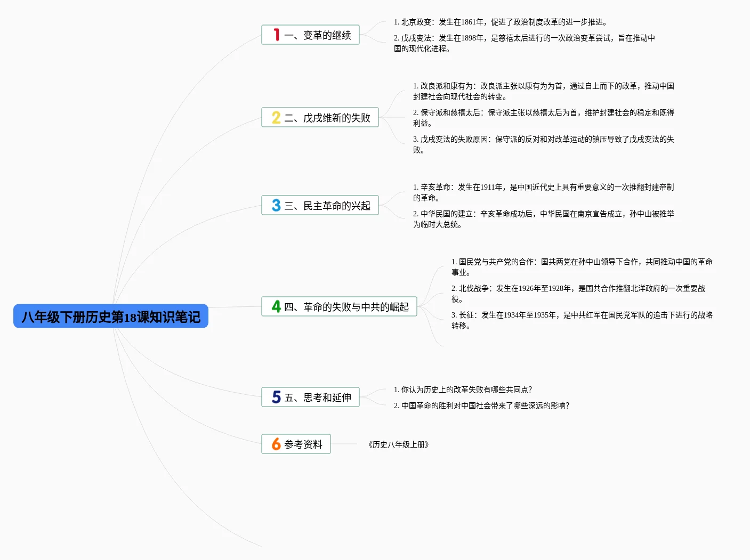The height and width of the screenshot is (560, 750).
Task: Click the blue number 3 priority icon
Action: (x=276, y=205)
